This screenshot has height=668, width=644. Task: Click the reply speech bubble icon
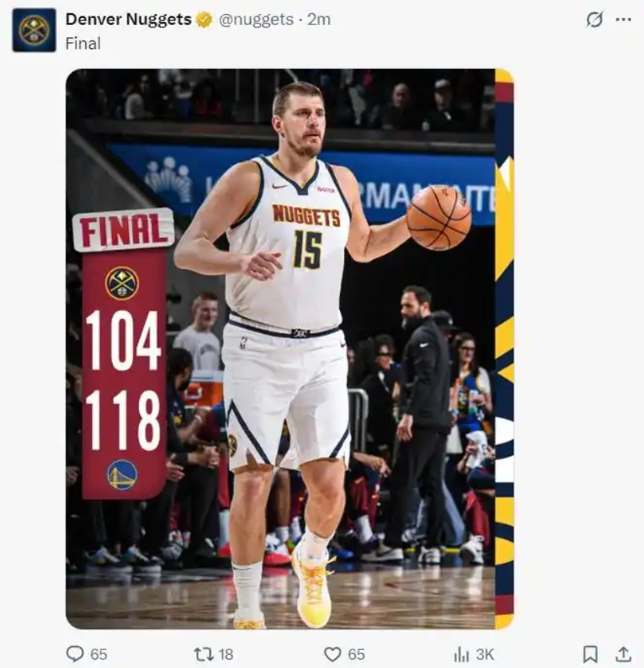click(74, 654)
